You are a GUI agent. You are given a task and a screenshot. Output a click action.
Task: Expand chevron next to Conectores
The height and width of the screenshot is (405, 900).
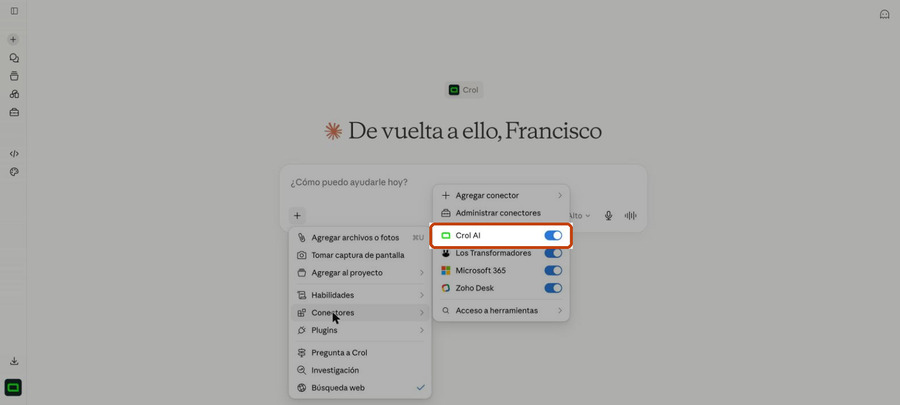point(421,313)
